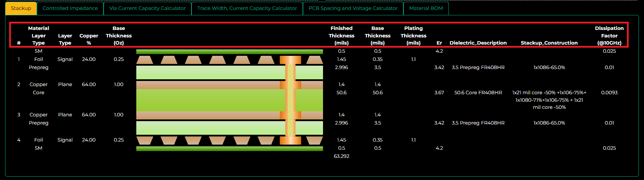Click the 24.00 copper percent for layer 4
This screenshot has width=644, height=180.
tap(89, 140)
